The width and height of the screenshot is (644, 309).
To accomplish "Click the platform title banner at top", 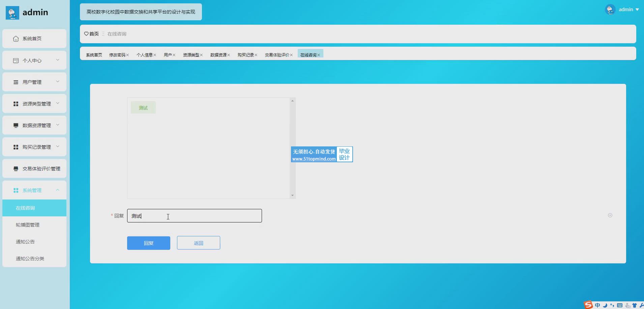I will point(141,12).
